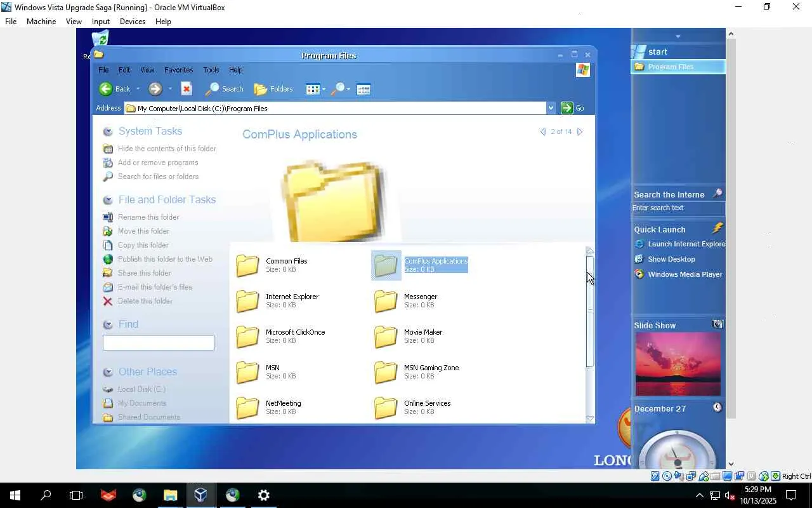812x508 pixels.
Task: Click the Find text input box
Action: tap(159, 343)
